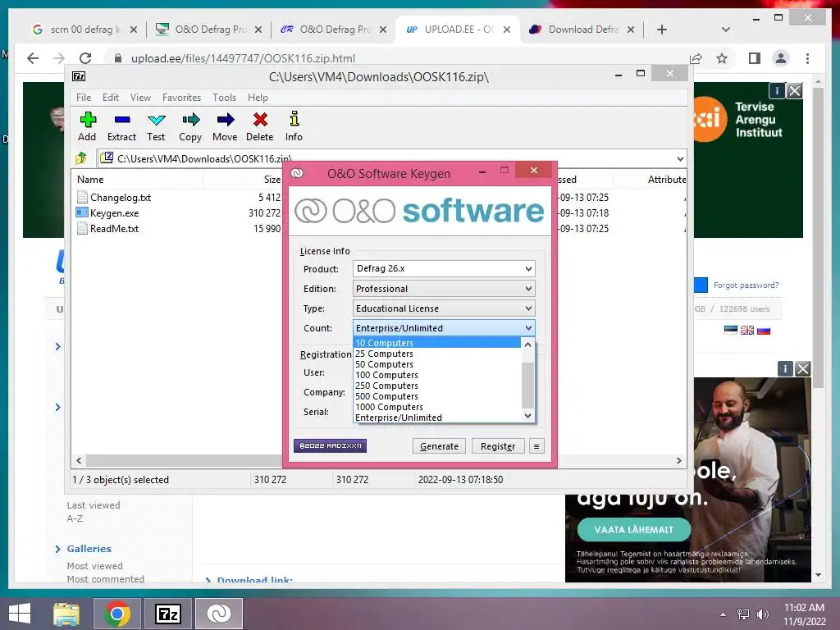Open a new Chrome tab
Viewport: 840px width, 630px height.
pos(662,30)
